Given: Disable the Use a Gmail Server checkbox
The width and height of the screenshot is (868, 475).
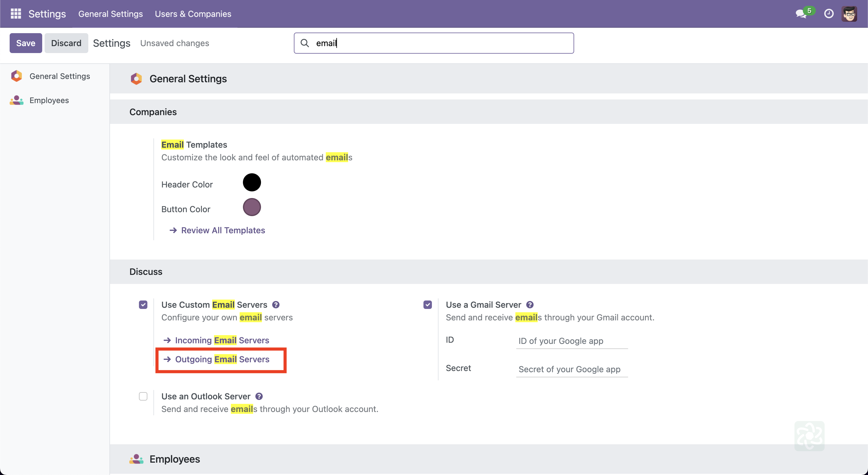Looking at the screenshot, I should (428, 304).
